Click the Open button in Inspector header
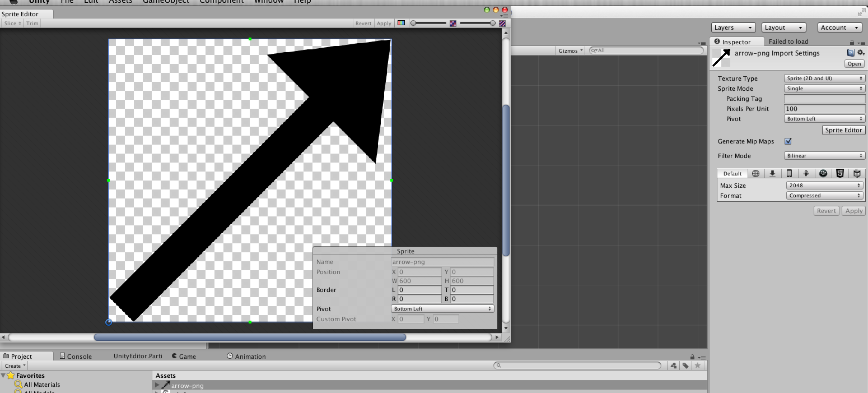 854,64
